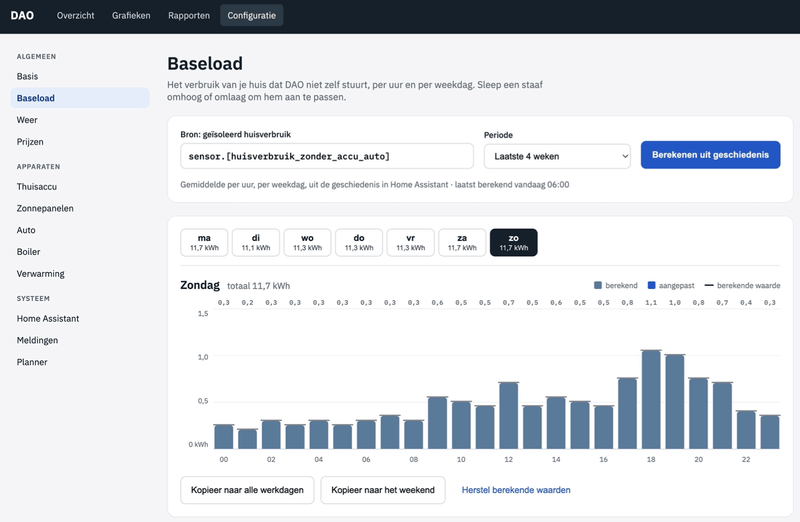Click the hour 18 bar in chart
Image resolution: width=800 pixels, height=522 pixels.
[x=651, y=400]
